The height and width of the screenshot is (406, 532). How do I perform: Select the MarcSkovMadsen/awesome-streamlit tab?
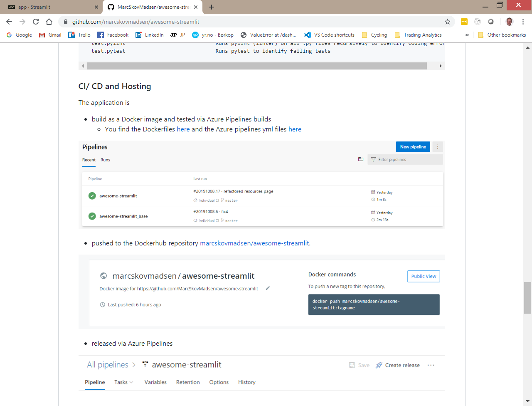152,7
